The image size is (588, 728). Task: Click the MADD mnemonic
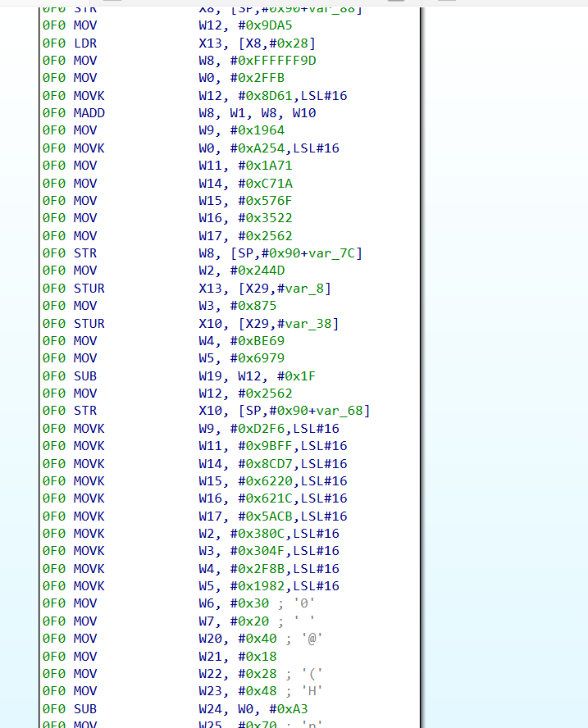89,113
